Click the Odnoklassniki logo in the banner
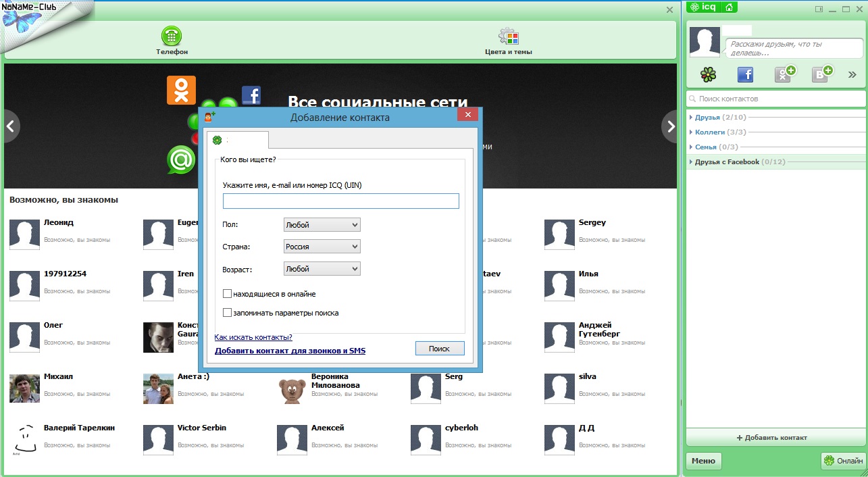 coord(181,90)
